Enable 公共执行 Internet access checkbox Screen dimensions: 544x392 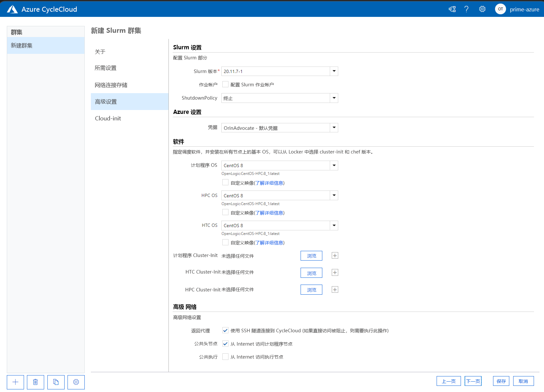click(x=225, y=357)
